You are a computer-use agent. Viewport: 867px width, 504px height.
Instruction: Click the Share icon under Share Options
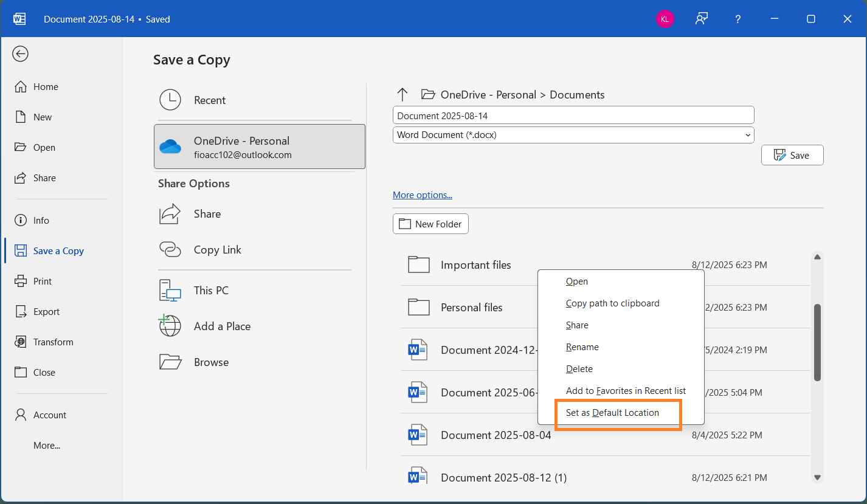pos(169,213)
